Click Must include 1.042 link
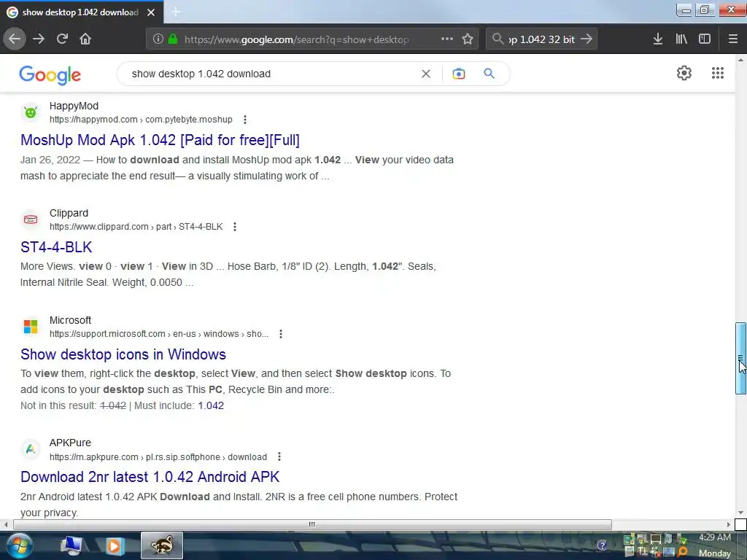This screenshot has width=747, height=560. tap(211, 405)
